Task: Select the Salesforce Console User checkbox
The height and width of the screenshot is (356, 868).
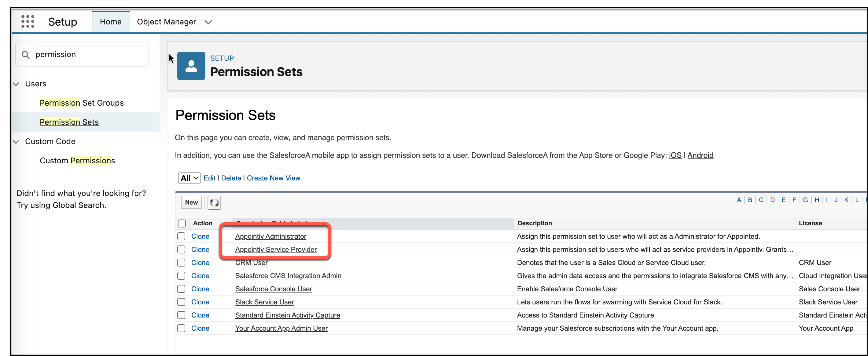Action: pos(181,289)
